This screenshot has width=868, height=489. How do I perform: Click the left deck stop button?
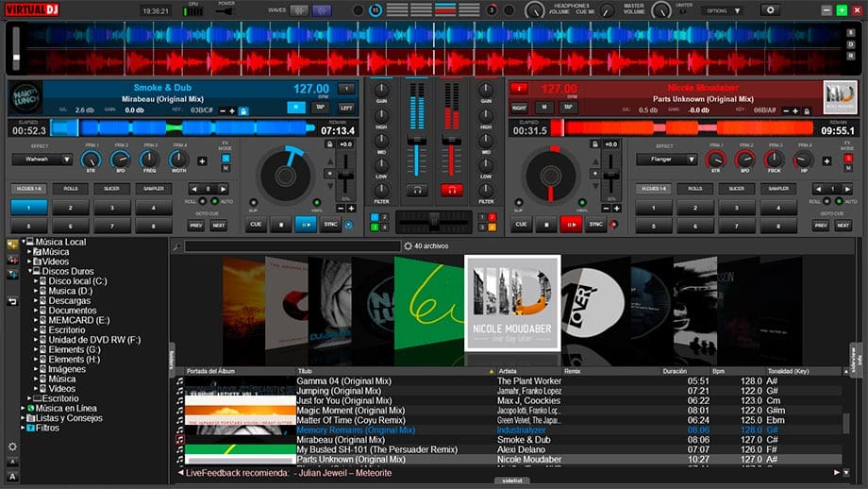[281, 225]
